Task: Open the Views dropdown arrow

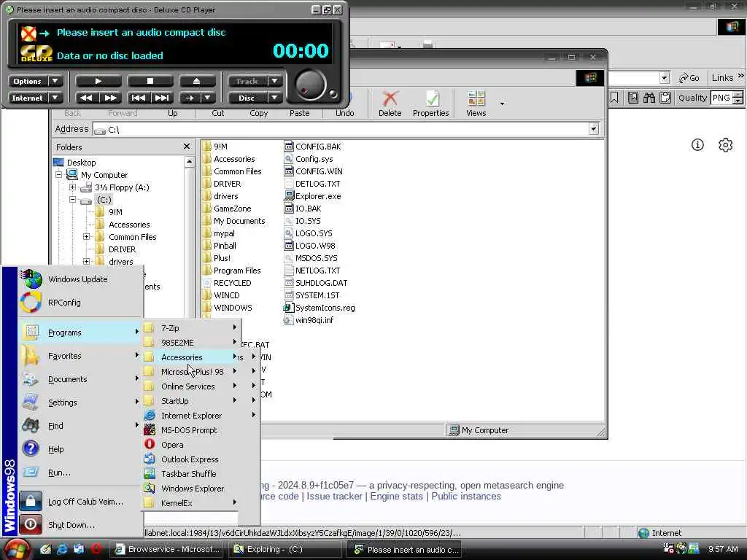Action: [x=502, y=104]
